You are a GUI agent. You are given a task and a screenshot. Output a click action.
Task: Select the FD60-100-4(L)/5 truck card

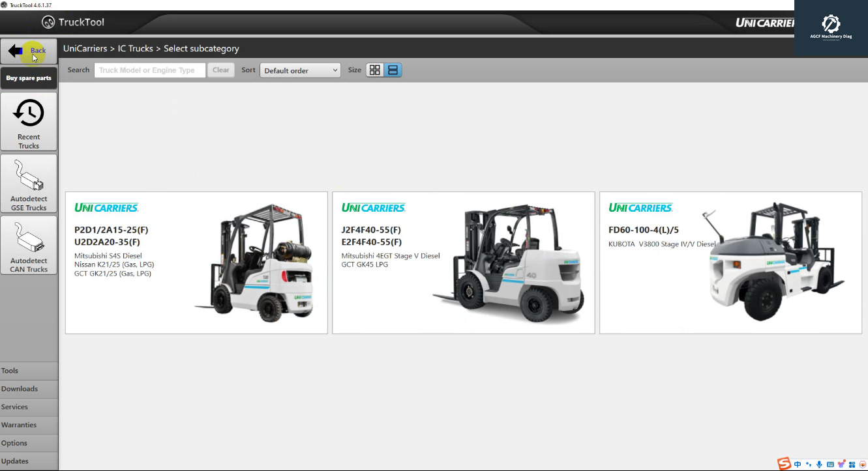(x=730, y=263)
